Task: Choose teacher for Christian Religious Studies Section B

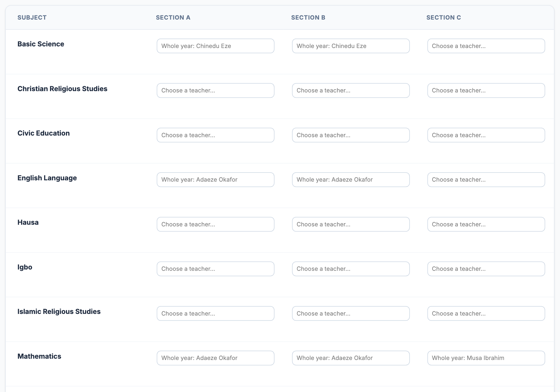Action: tap(351, 90)
